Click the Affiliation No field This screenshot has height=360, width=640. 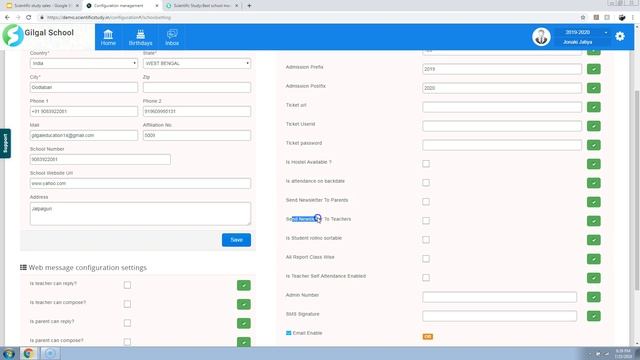click(197, 136)
